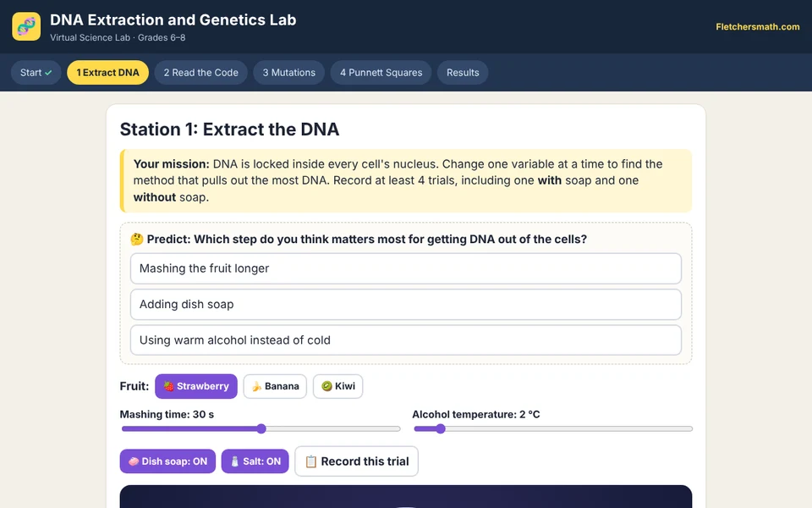Click the 'Your mission:' instruction text
Screen dimensions: 812x508
click(172, 163)
